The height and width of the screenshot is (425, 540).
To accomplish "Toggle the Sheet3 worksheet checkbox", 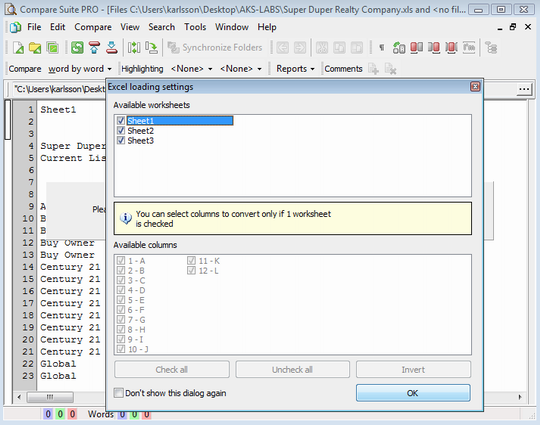I will (x=121, y=141).
